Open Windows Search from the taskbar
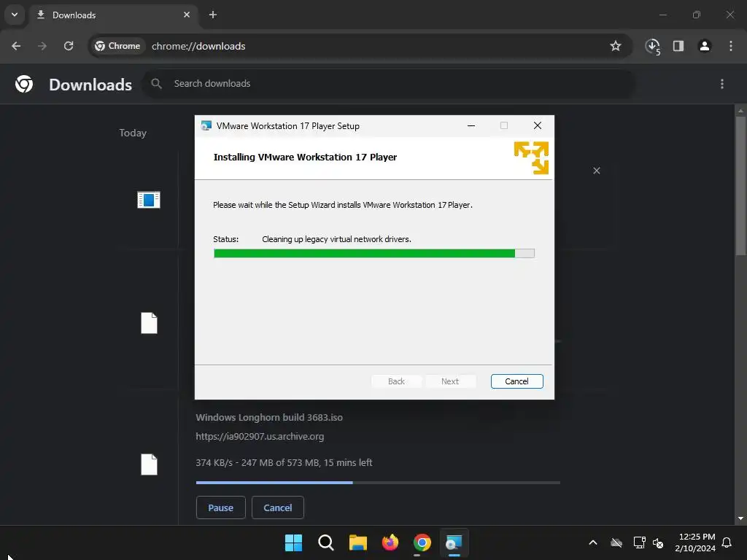The height and width of the screenshot is (560, 747). pos(326,542)
